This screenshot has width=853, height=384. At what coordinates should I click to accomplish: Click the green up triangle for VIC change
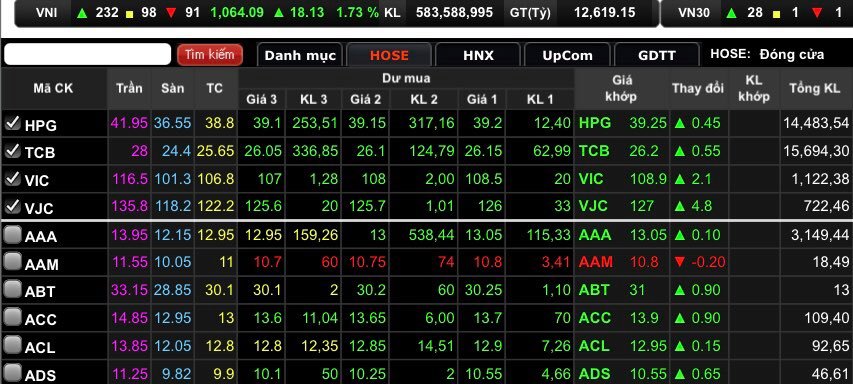coord(679,178)
